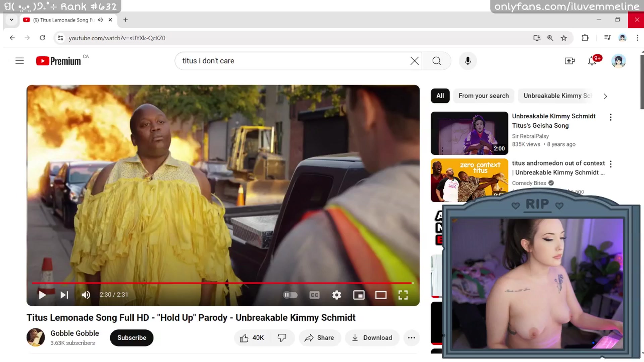Screen dimensions: 644x362
Task: Open options for titus andromedon out of context
Action: point(610,164)
